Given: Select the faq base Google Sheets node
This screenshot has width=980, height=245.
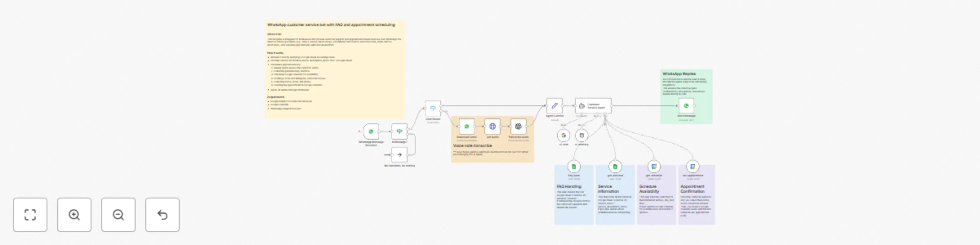Looking at the screenshot, I should pyautogui.click(x=574, y=166).
